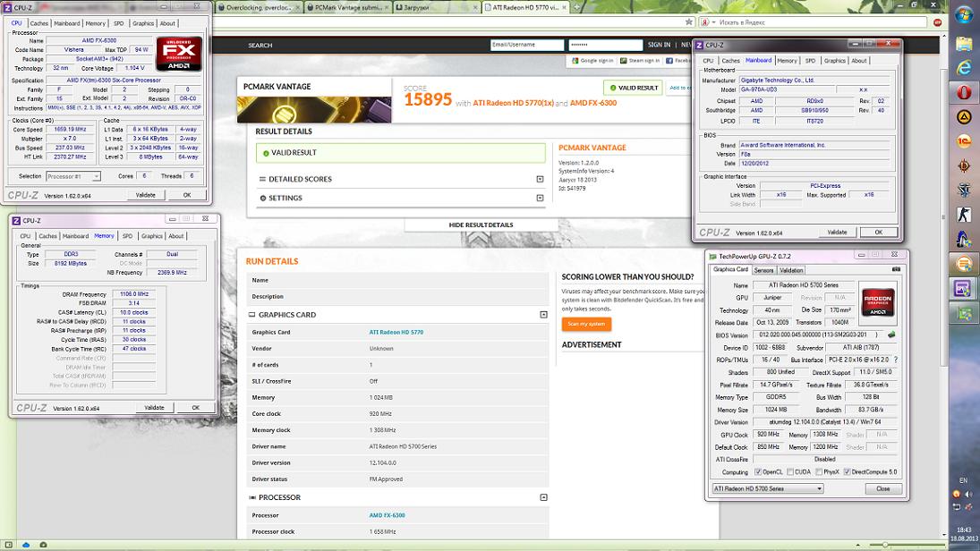The height and width of the screenshot is (551, 980).
Task: Click the StarCraft taskbar icon
Action: click(963, 190)
